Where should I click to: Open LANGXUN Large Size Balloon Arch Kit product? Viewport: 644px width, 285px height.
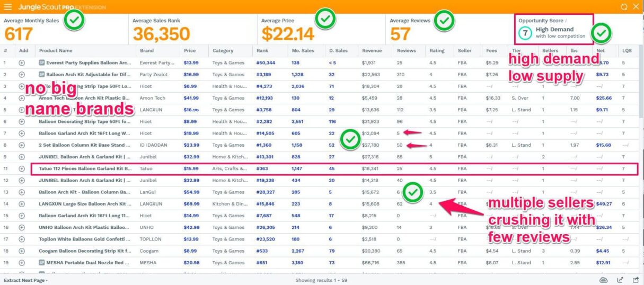pyautogui.click(x=85, y=204)
